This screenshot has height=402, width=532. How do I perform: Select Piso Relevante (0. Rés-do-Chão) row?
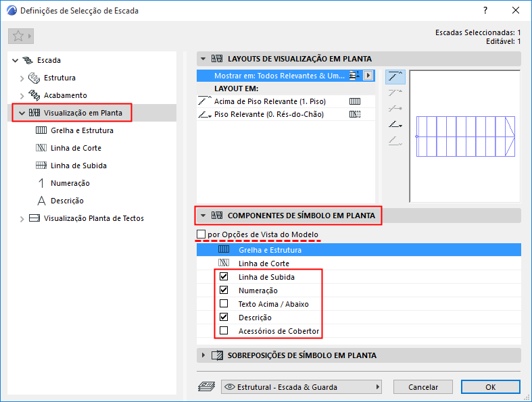286,114
